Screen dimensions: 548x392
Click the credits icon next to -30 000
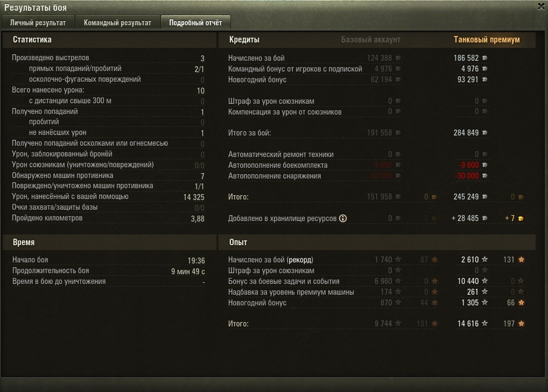point(484,176)
